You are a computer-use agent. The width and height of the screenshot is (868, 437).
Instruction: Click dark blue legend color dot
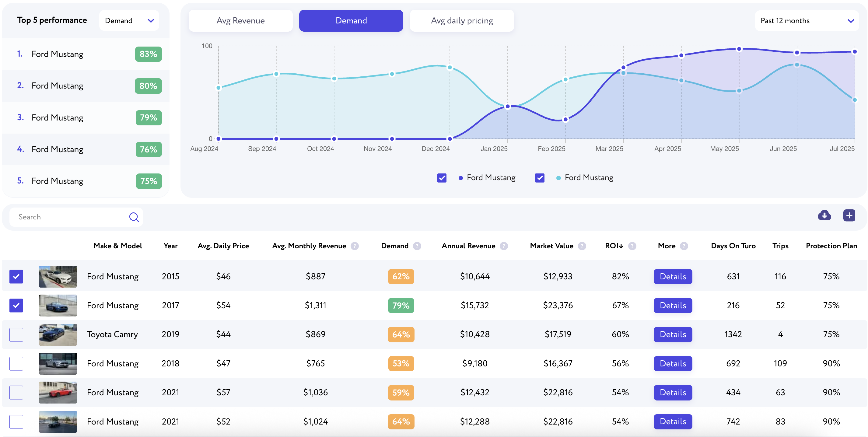(460, 178)
